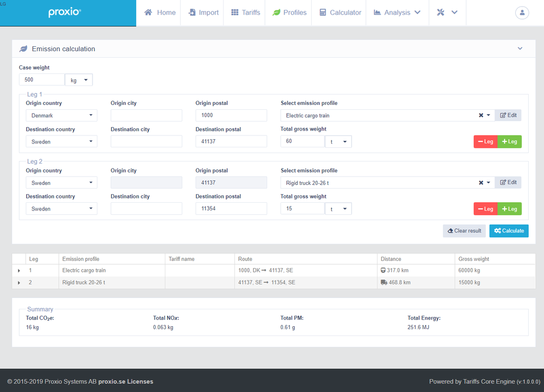Click the Profiles leaf icon
This screenshot has height=392, width=544.
276,13
